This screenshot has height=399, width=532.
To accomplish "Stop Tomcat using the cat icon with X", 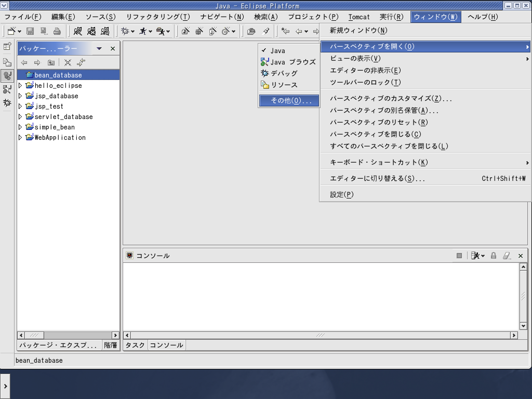I will point(91,31).
